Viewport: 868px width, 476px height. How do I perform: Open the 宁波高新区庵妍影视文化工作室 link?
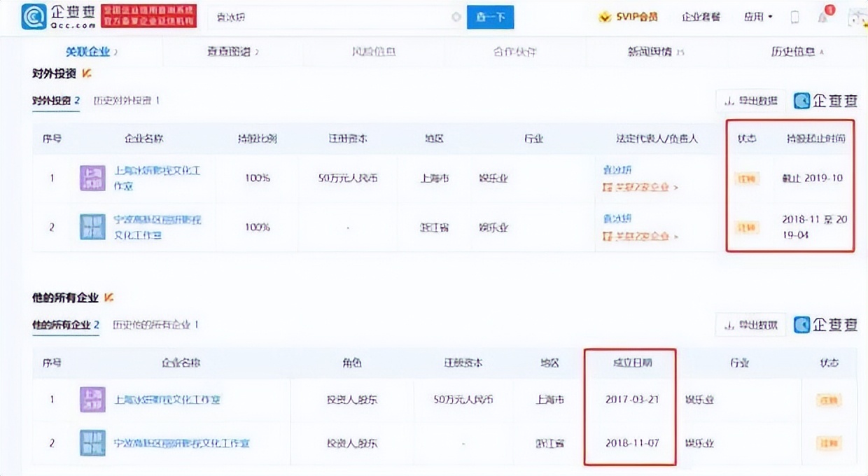(181, 443)
